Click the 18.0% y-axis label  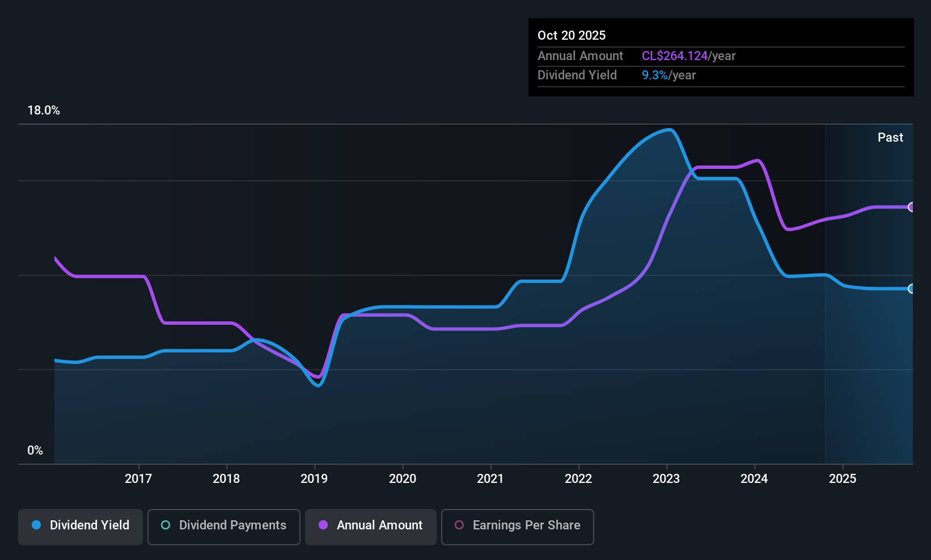[44, 110]
